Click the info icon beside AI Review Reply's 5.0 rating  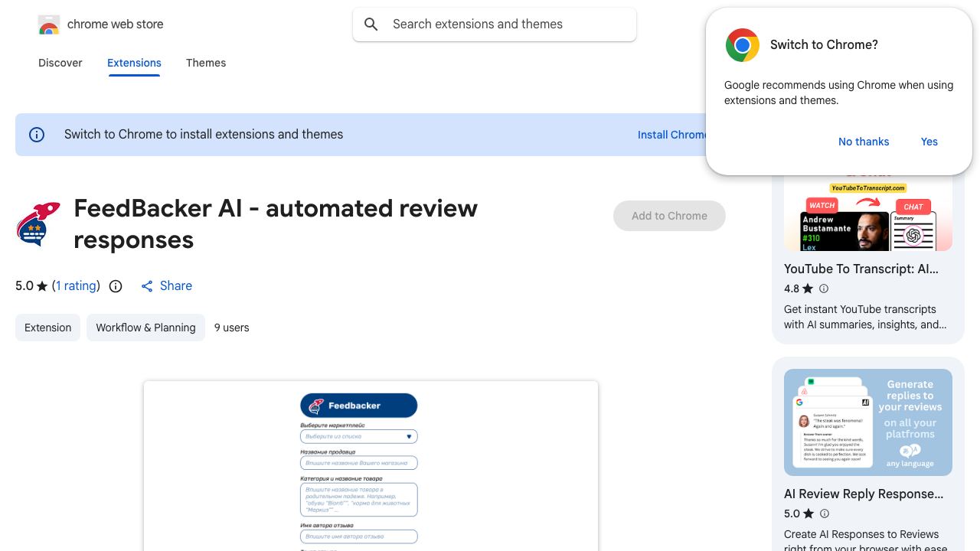tap(824, 514)
